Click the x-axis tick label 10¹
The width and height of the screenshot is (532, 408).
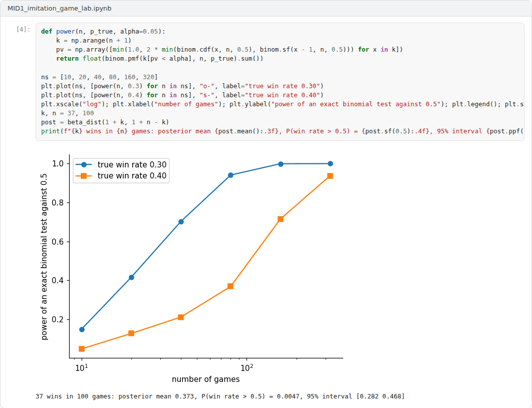click(x=82, y=367)
